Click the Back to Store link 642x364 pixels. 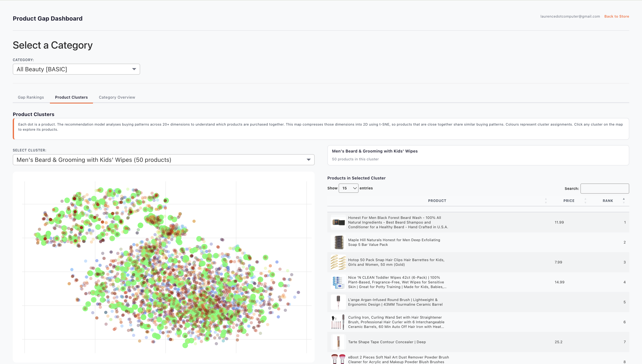pos(617,16)
